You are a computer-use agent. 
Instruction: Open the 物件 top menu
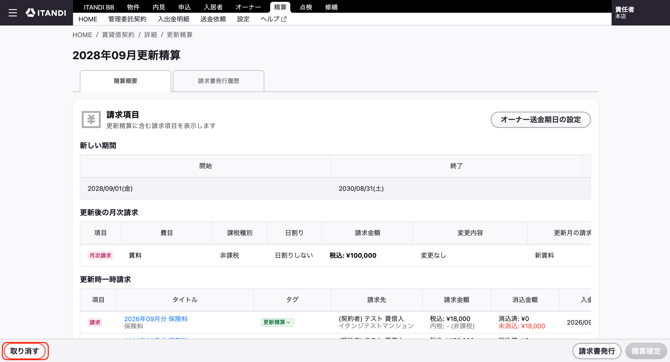click(x=133, y=7)
